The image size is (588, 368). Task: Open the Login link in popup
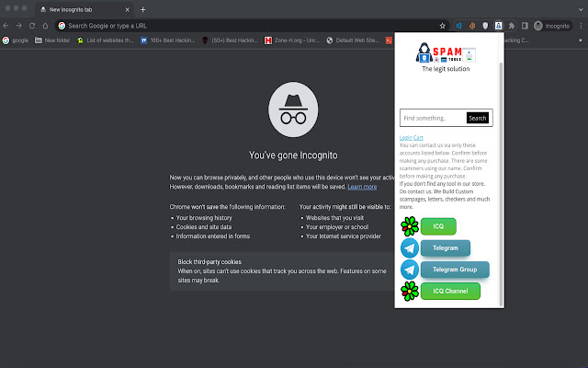(405, 137)
